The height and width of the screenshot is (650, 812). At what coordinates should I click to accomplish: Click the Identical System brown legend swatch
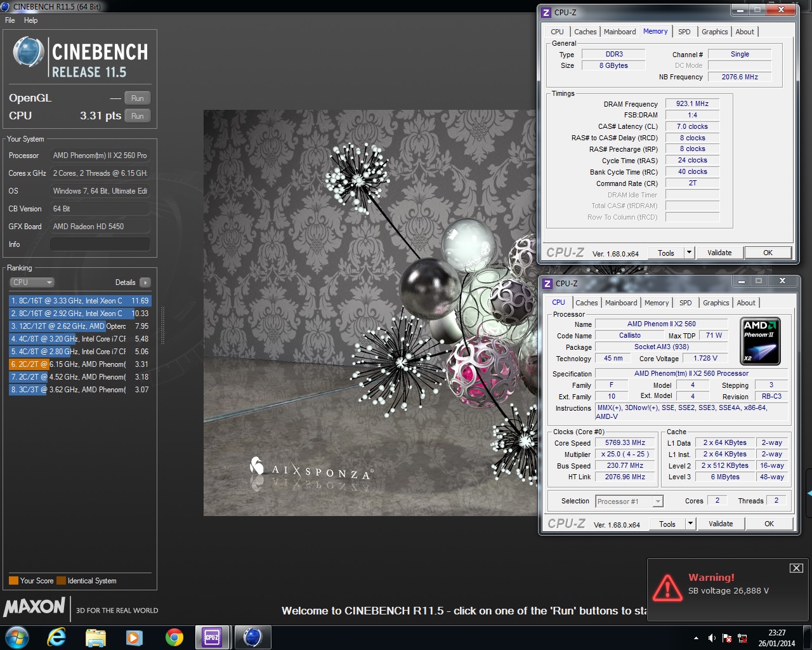pos(61,581)
